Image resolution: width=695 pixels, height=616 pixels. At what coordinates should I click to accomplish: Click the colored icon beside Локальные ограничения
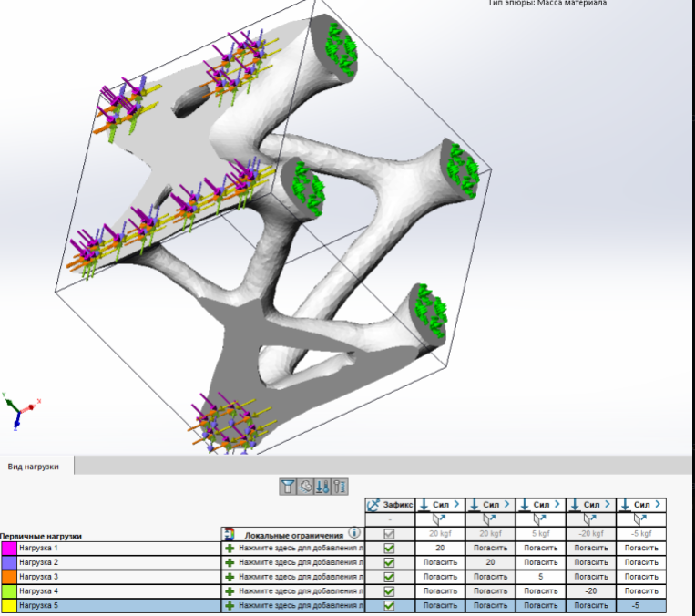[x=230, y=533]
